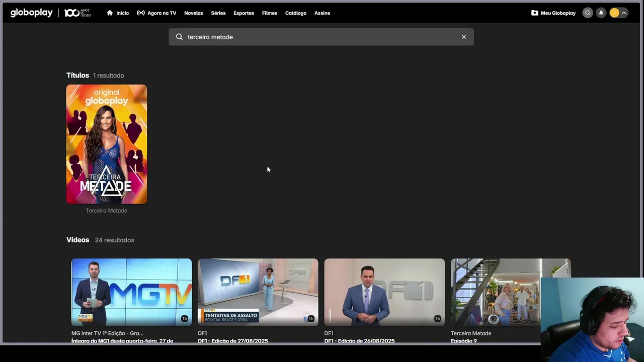Play the MG Inter TV 1ª Edição video
The image size is (644, 362).
(x=131, y=292)
